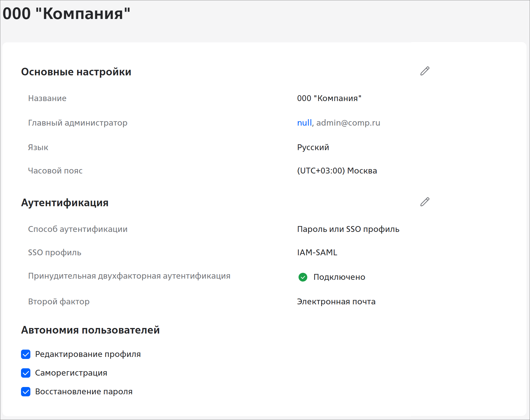Click the edit pencil for Основные настройки
This screenshot has height=420, width=530.
425,71
